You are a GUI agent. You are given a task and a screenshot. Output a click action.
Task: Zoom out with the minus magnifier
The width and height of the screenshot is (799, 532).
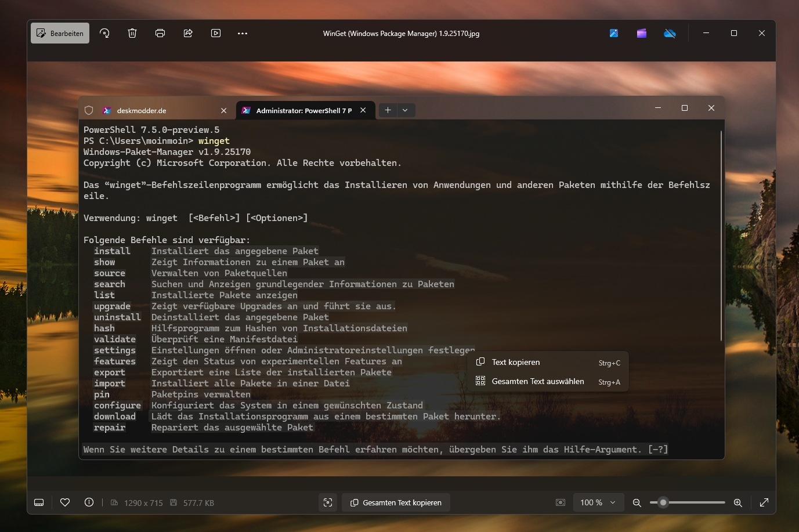click(637, 502)
